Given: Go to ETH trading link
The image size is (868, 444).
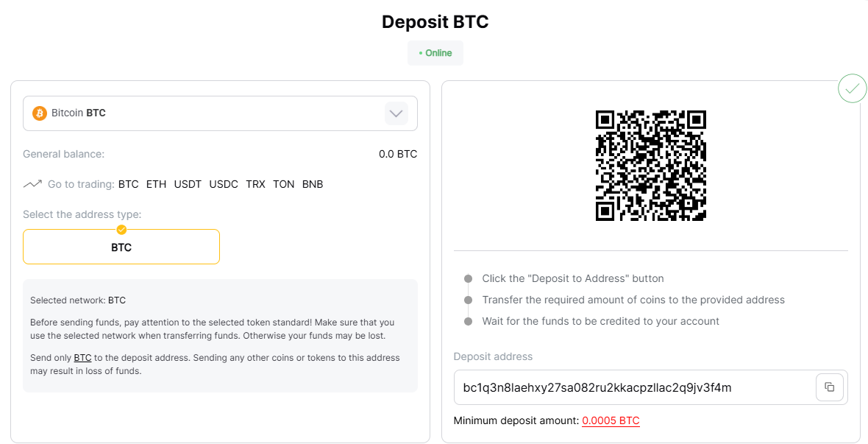Looking at the screenshot, I should click(156, 184).
